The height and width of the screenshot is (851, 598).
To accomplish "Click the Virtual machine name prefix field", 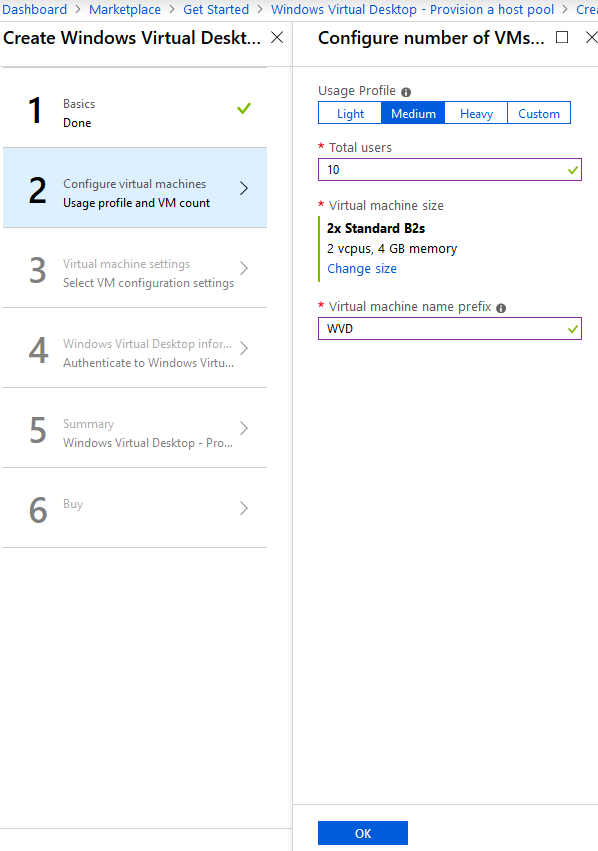I will point(450,329).
